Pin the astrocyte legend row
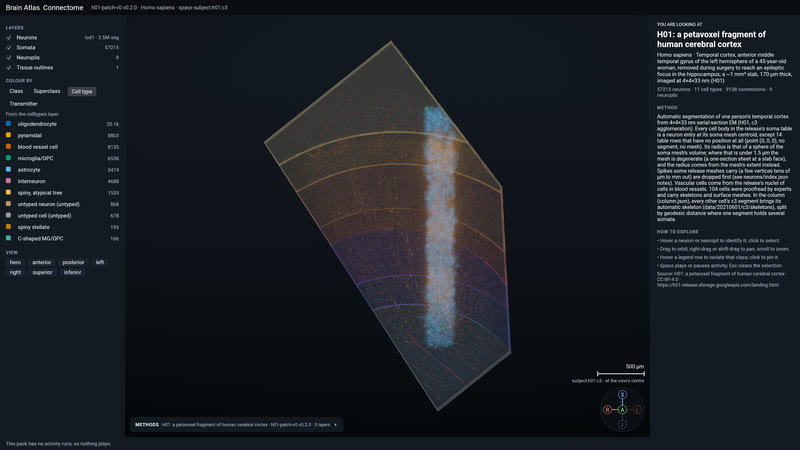 (62, 170)
